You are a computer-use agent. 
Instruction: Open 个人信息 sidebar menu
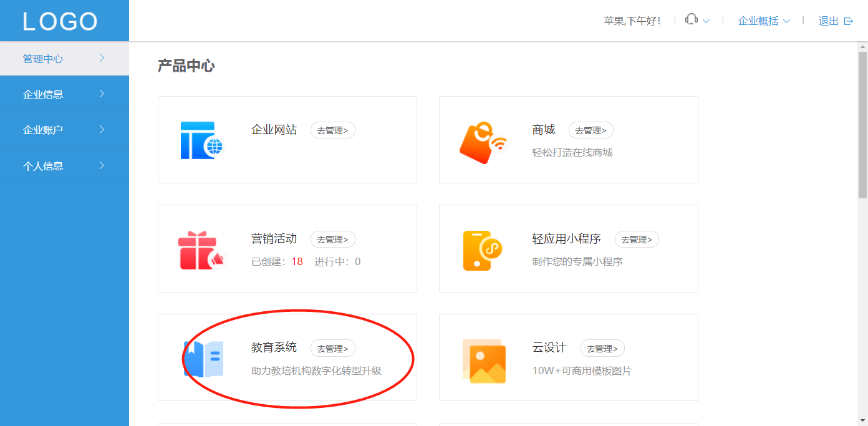click(x=64, y=166)
